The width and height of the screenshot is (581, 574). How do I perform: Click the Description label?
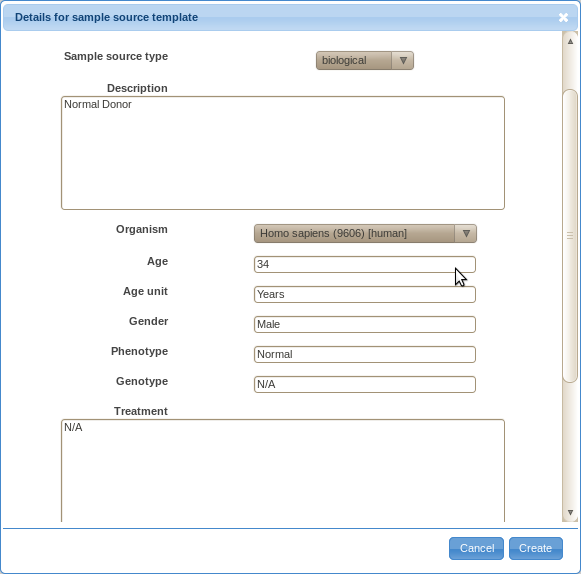(x=137, y=88)
